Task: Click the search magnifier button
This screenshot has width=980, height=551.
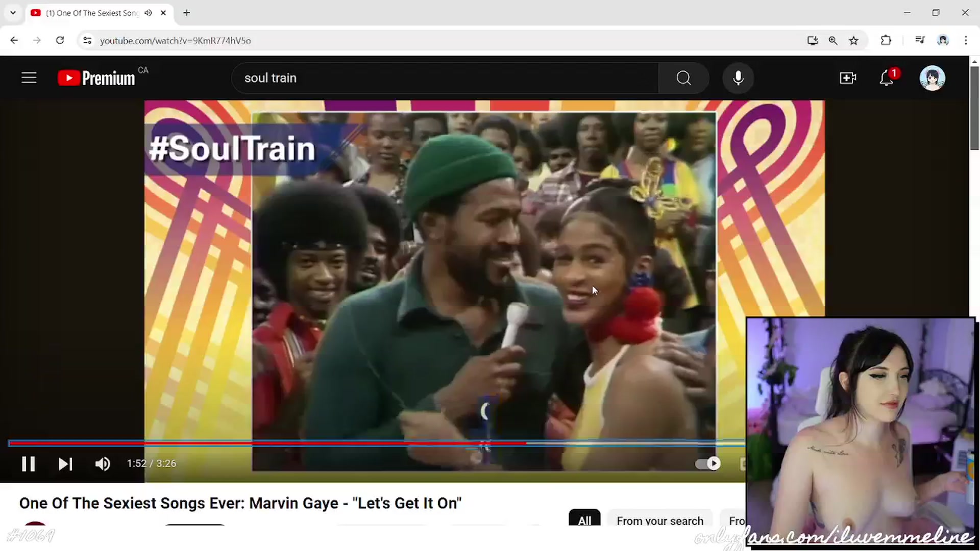Action: point(683,78)
